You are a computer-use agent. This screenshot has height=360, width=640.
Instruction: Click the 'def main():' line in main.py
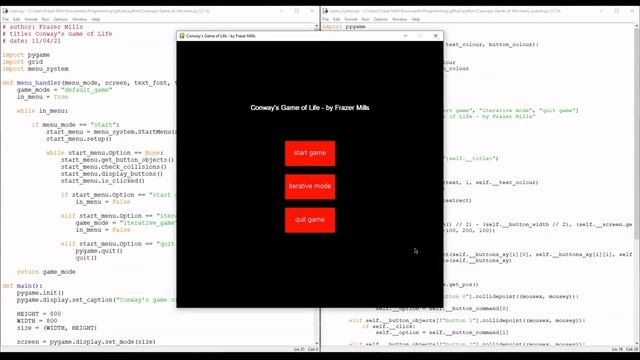[22, 286]
